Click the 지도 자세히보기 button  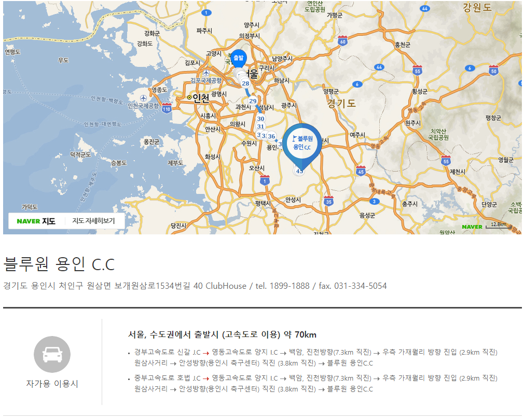click(93, 221)
